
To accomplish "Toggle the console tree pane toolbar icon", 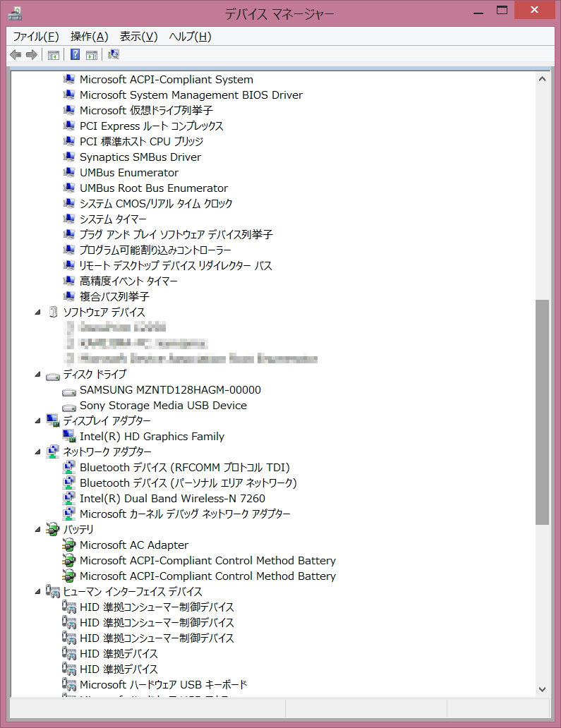I will coord(54,55).
